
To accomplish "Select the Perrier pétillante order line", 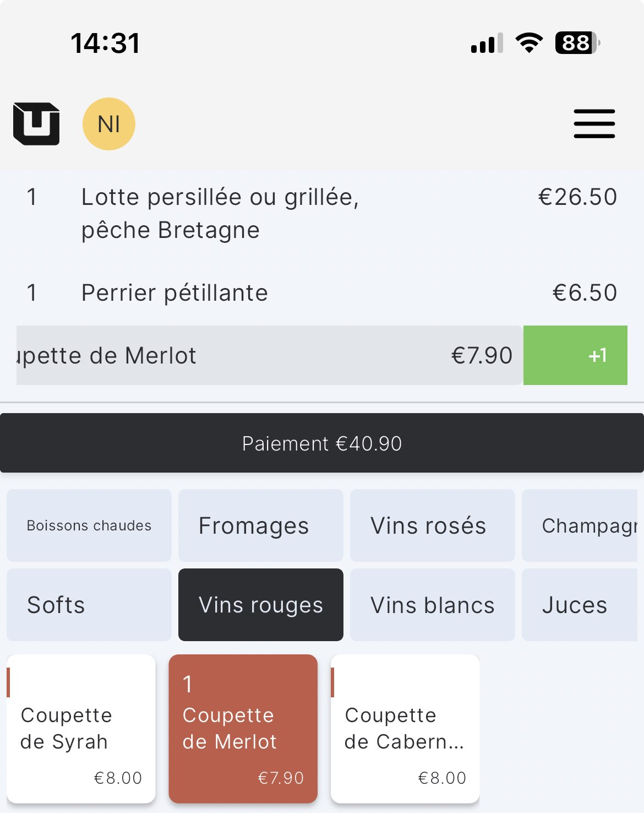I will tap(322, 293).
